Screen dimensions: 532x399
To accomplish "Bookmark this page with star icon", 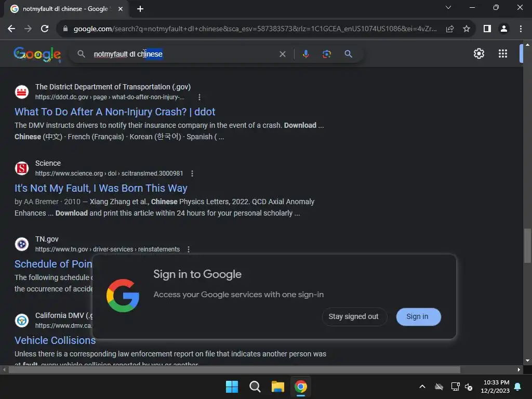I will pyautogui.click(x=467, y=29).
